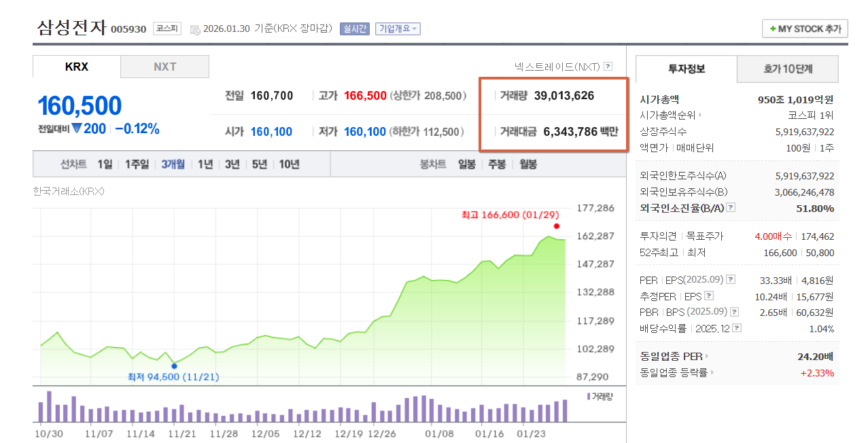This screenshot has height=443, width=868.
Task: Click the stock code 005930
Action: (128, 29)
